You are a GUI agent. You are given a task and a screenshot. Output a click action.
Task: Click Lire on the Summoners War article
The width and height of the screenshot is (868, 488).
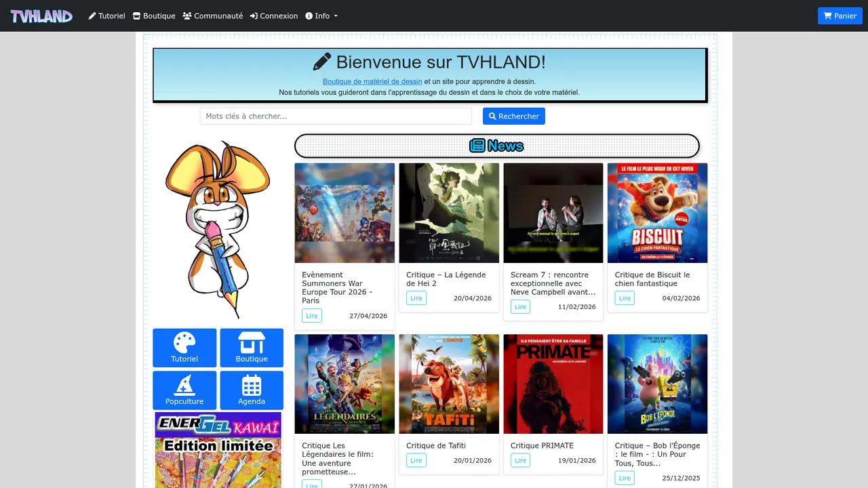tap(312, 316)
